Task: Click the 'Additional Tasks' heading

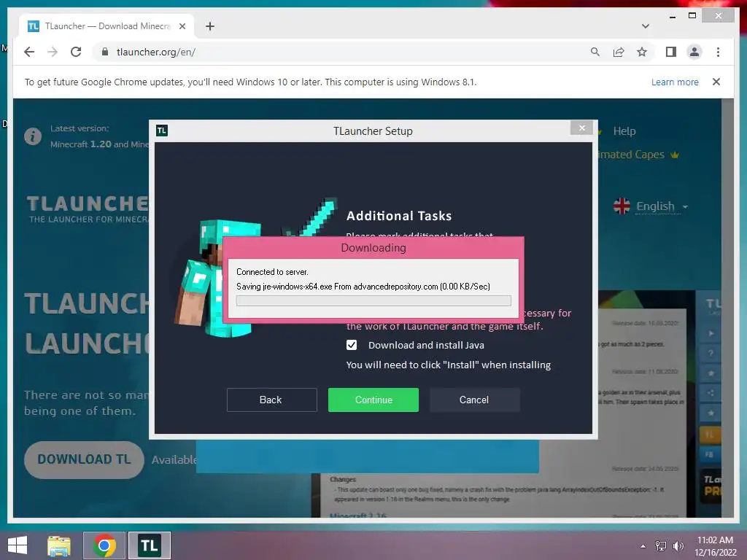Action: [x=399, y=216]
